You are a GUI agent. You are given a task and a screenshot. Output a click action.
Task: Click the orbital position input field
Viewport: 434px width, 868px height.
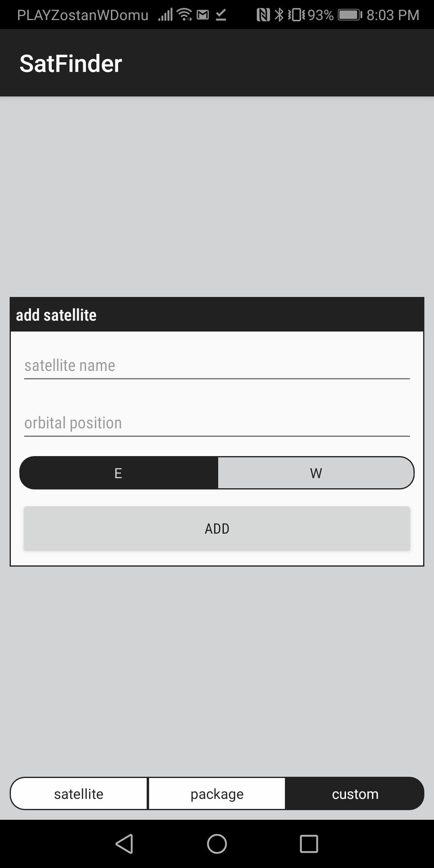click(x=217, y=423)
